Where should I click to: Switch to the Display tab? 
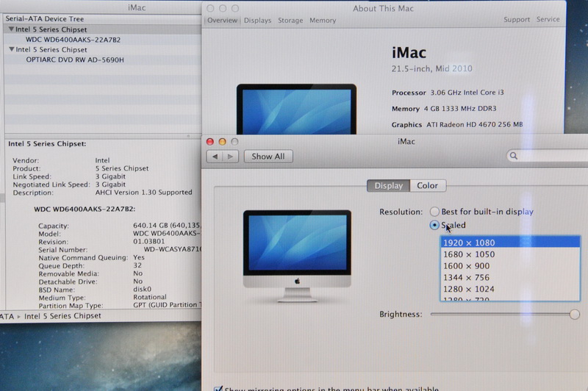pos(389,185)
